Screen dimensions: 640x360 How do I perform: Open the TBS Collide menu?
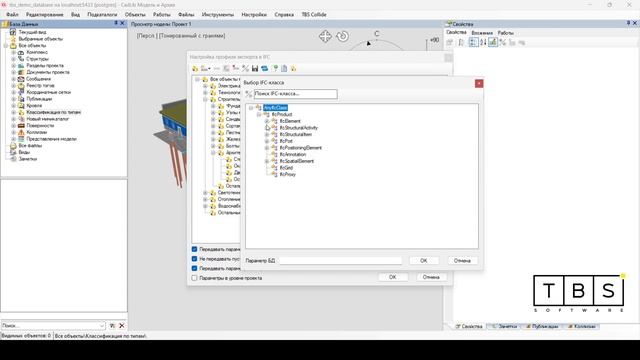(x=314, y=14)
